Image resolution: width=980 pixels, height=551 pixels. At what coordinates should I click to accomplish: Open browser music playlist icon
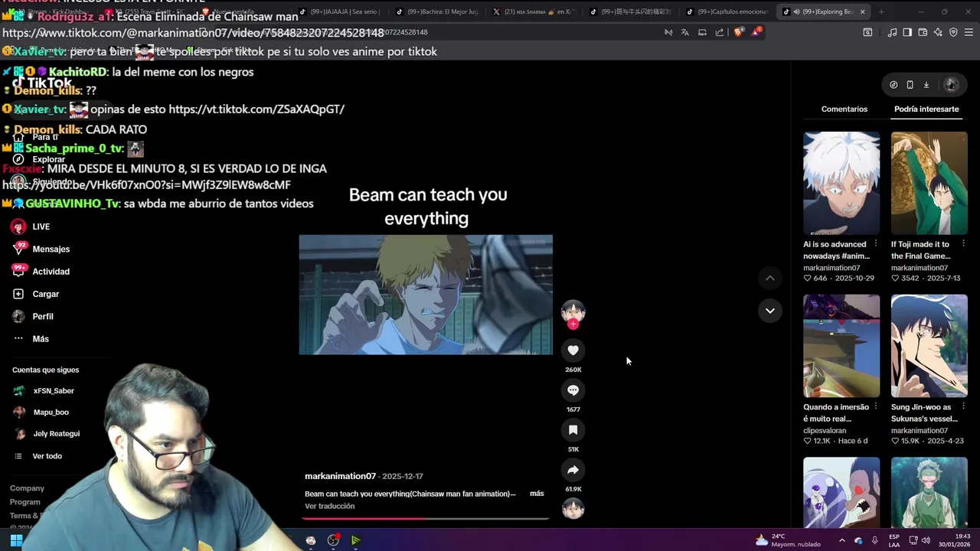892,32
